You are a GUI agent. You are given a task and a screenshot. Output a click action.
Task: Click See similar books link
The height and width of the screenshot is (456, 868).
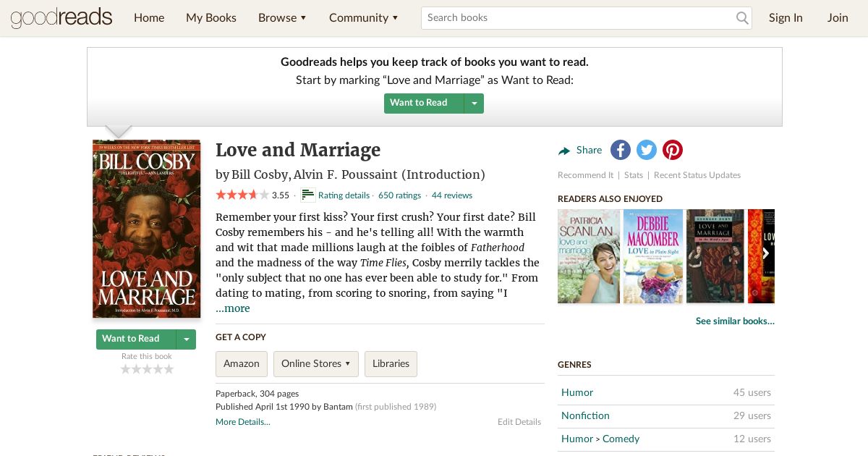pyautogui.click(x=735, y=321)
